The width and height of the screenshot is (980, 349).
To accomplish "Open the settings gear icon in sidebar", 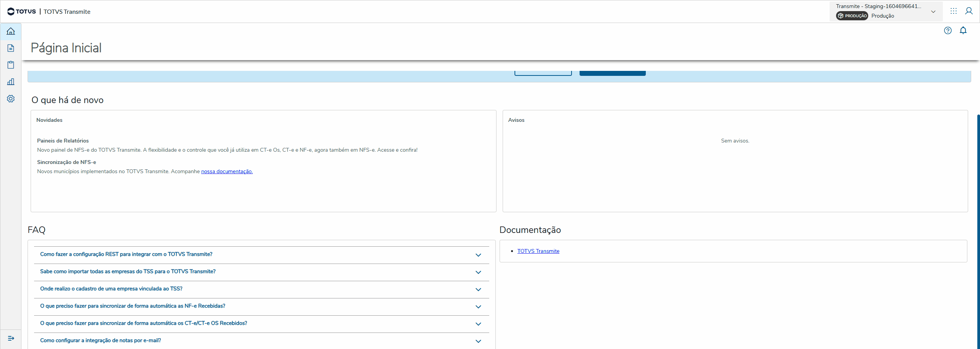I will 11,98.
